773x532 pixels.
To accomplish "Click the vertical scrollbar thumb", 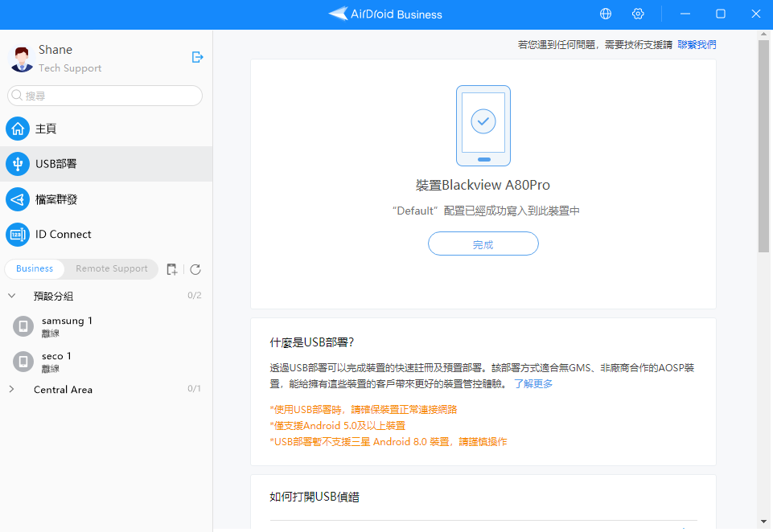I will pyautogui.click(x=763, y=146).
